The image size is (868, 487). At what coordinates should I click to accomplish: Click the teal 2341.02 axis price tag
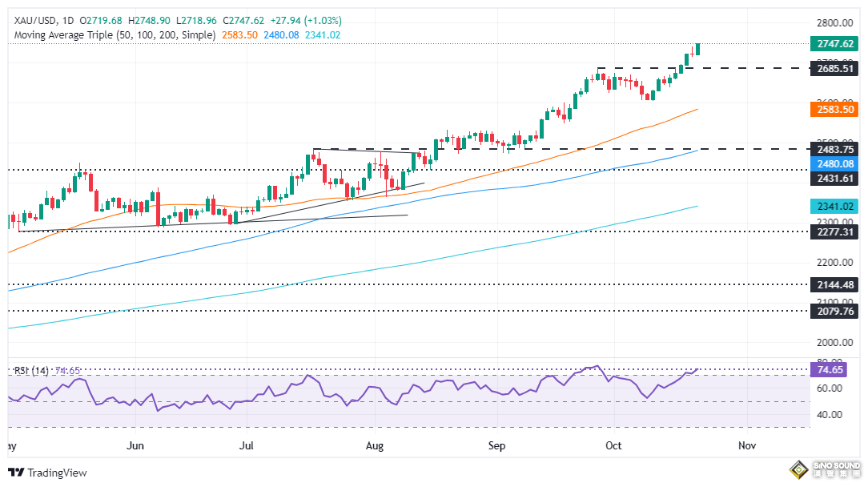click(834, 206)
